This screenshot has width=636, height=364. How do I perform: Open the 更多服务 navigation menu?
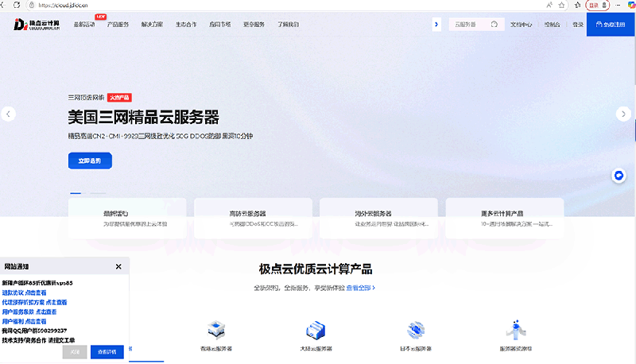coord(254,25)
